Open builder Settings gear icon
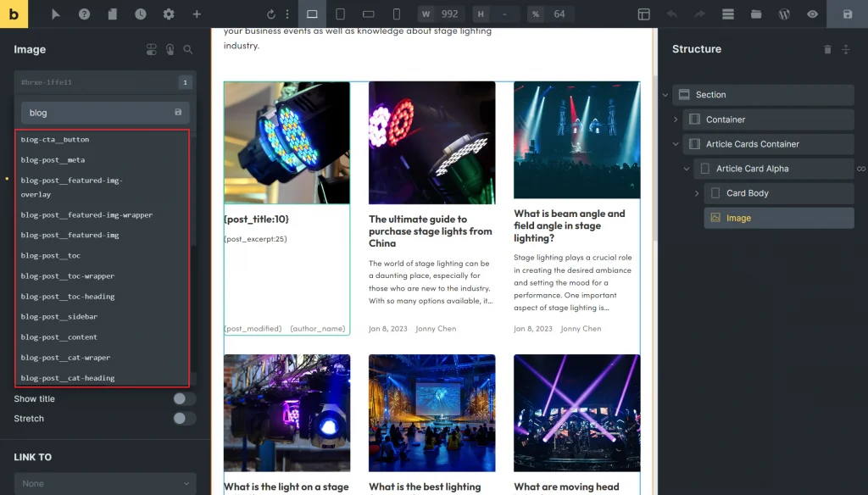The height and width of the screenshot is (495, 868). 169,14
